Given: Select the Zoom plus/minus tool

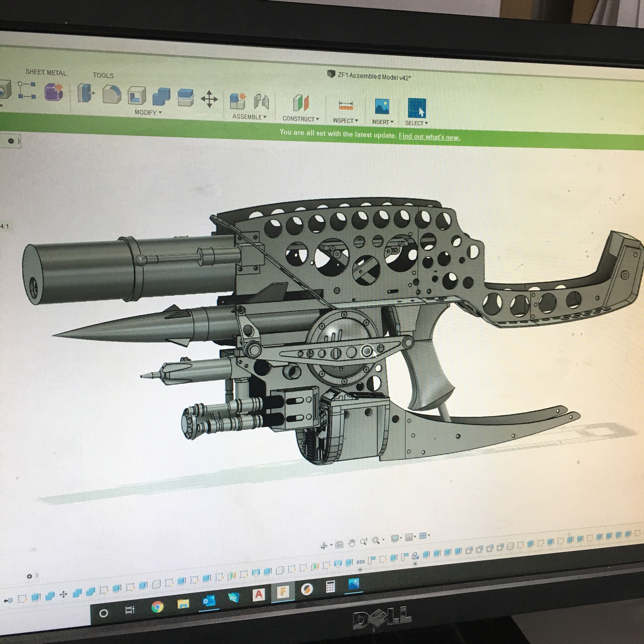Looking at the screenshot, I should click(364, 541).
